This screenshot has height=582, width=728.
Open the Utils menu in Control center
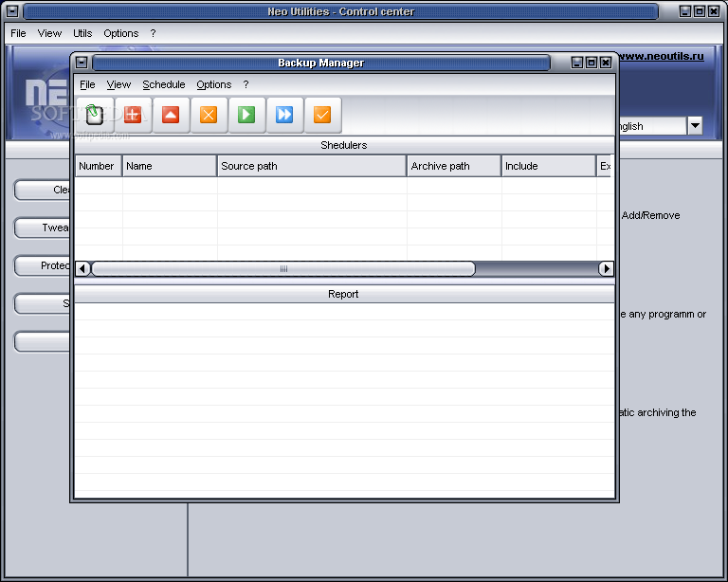point(82,33)
